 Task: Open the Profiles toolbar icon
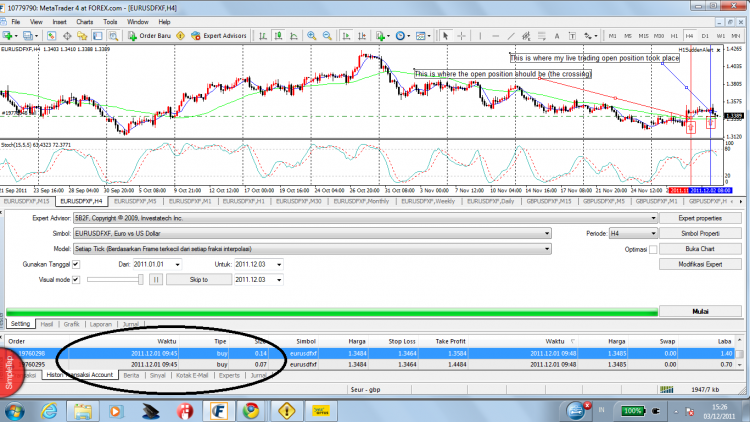tap(28, 36)
